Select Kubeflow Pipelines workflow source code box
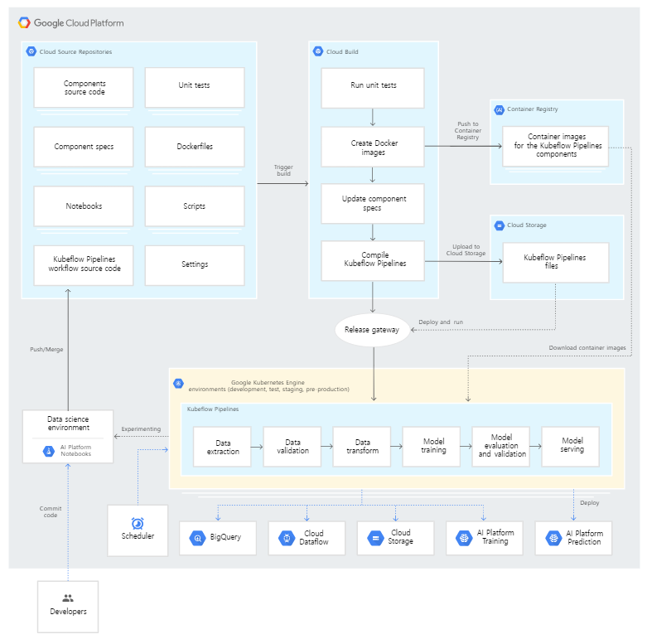 point(84,265)
